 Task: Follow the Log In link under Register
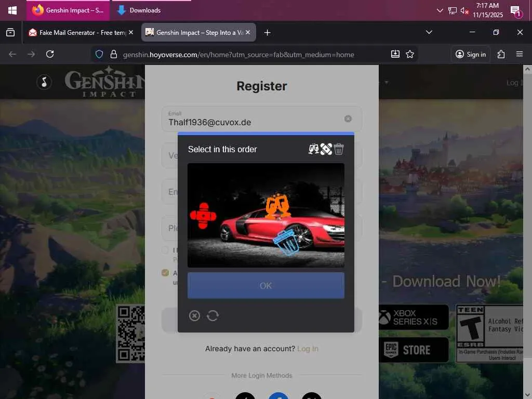[x=308, y=349]
